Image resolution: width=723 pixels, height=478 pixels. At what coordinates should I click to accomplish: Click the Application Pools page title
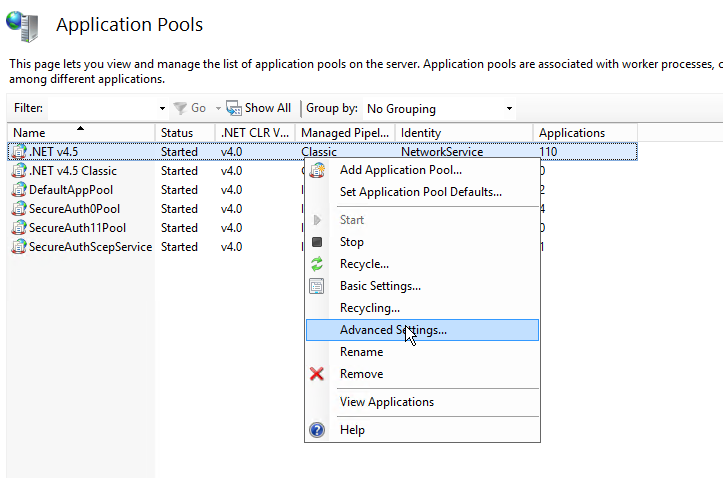coord(130,24)
